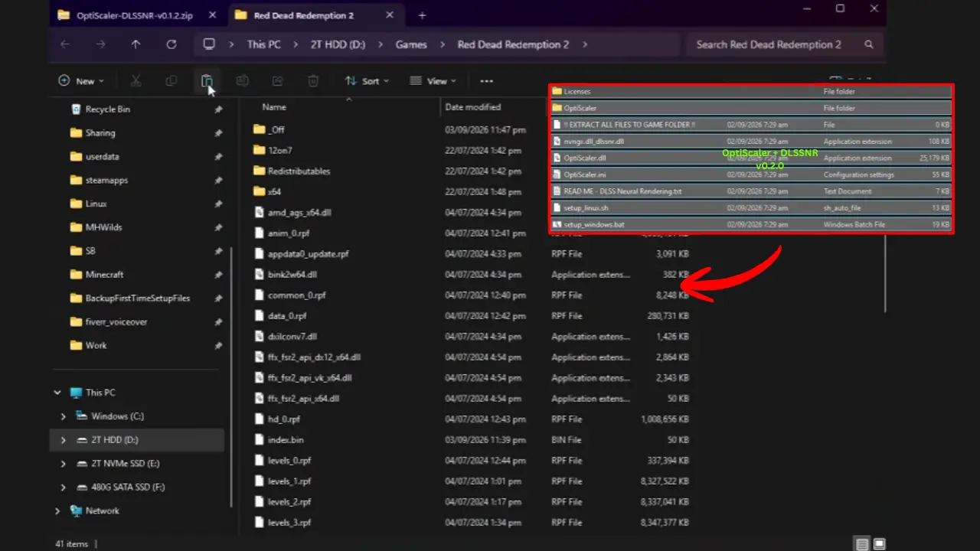The image size is (980, 551).
Task: Click the monitor icon in address bar
Action: click(x=209, y=44)
